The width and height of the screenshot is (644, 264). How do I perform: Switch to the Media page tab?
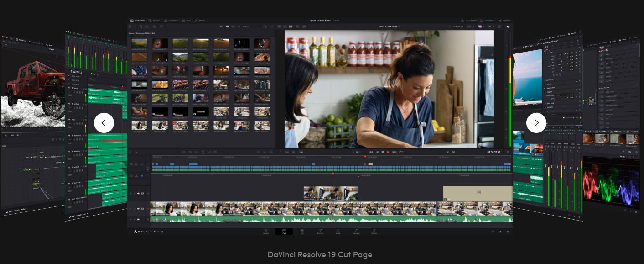(x=265, y=232)
